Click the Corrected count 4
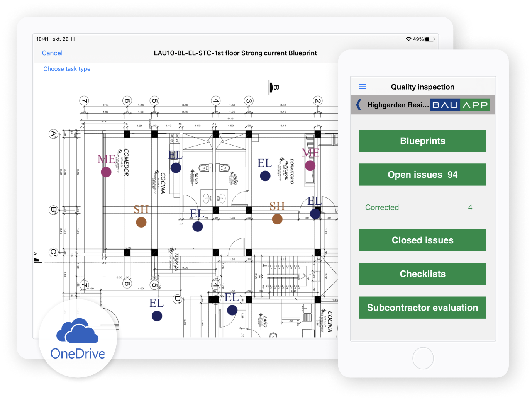The image size is (532, 401). click(470, 207)
